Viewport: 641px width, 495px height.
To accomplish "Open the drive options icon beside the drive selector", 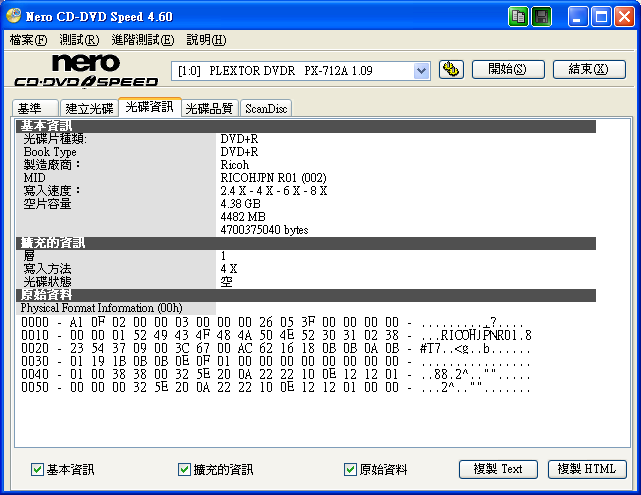I will [451, 69].
